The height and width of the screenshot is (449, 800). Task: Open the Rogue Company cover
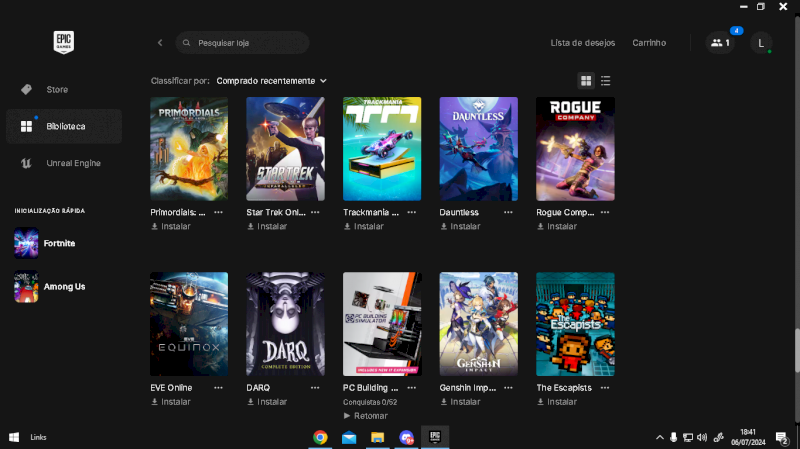(575, 148)
